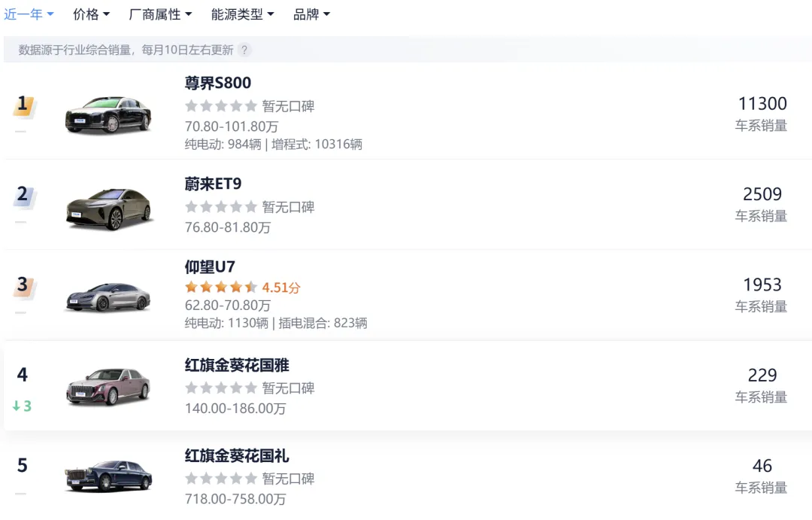Open the 近一年 time range dropdown
This screenshot has height=520, width=812.
[29, 14]
